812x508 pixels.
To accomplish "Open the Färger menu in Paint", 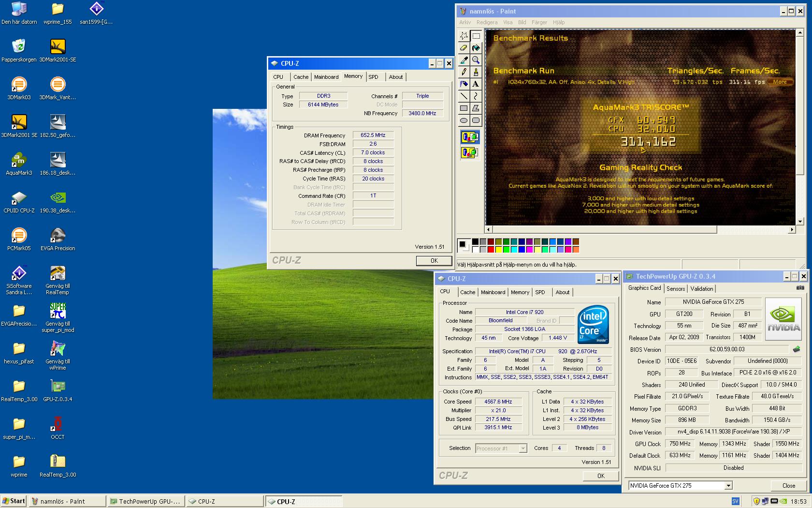I will pos(539,22).
